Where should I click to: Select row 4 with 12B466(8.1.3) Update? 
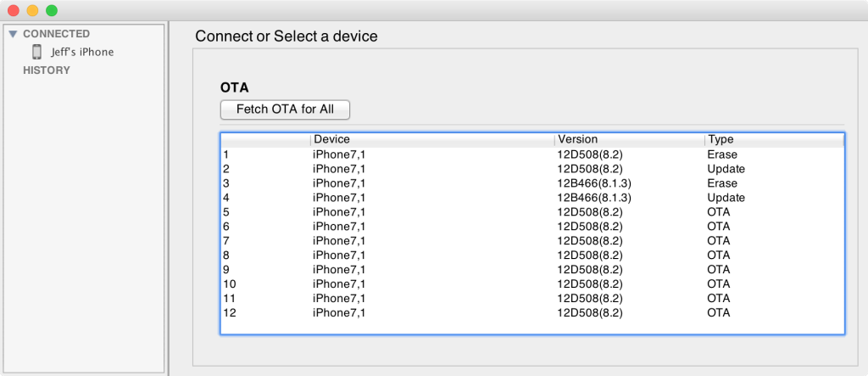point(532,198)
